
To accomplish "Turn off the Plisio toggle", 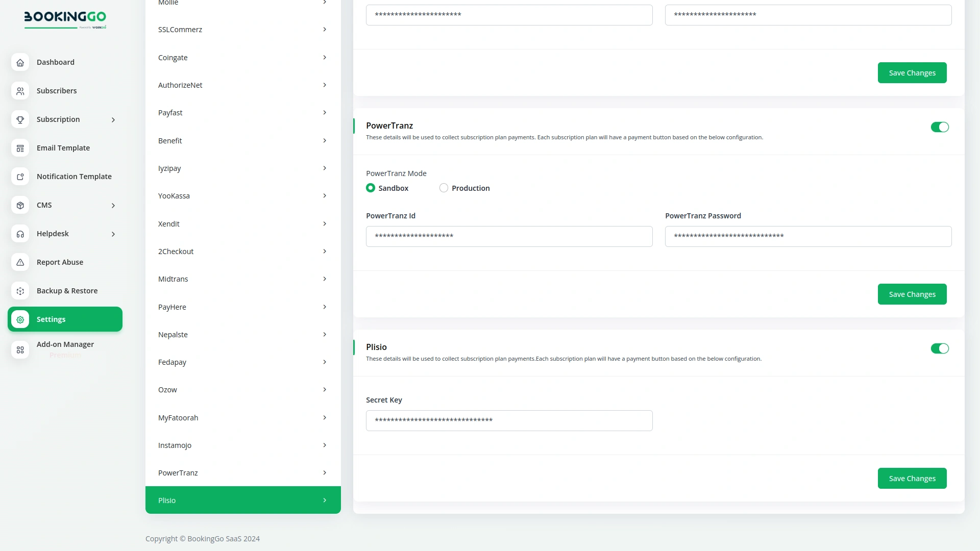I will pyautogui.click(x=940, y=348).
